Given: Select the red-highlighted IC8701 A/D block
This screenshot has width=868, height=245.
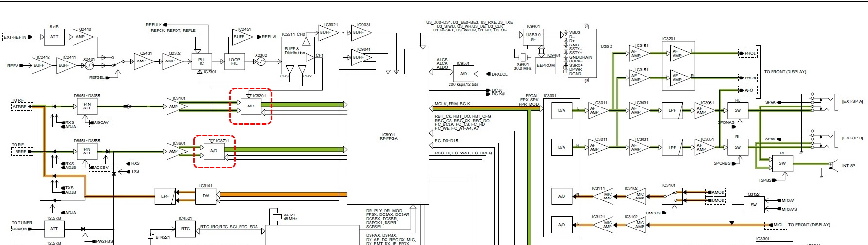Looking at the screenshot, I should pyautogui.click(x=214, y=151).
